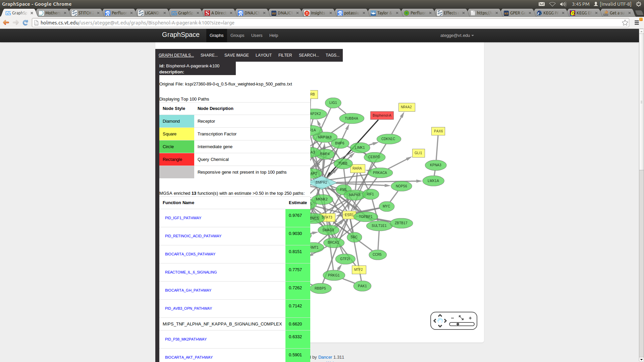The height and width of the screenshot is (362, 644).
Task: Open the Chrome hamburger menu
Action: click(637, 22)
